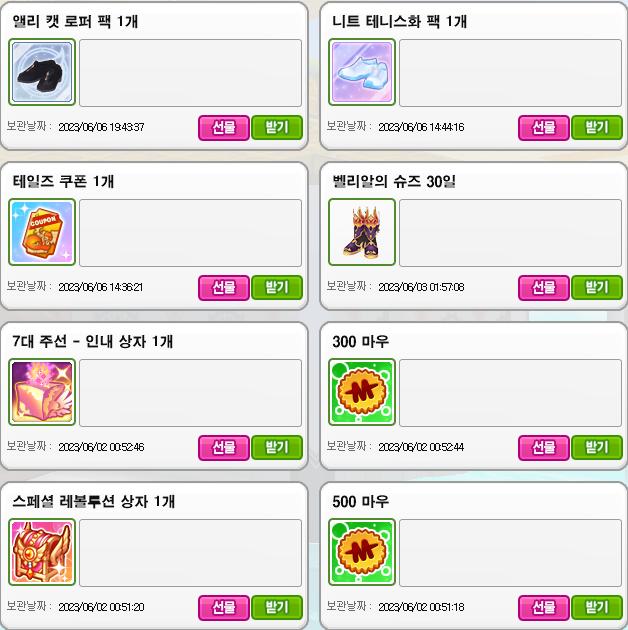Viewport: 628px width, 630px height.
Task: Receive the 300 마우 reward
Action: (x=597, y=448)
